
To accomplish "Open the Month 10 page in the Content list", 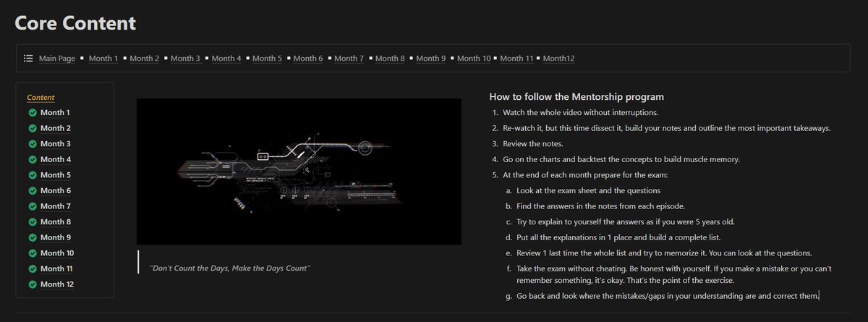I will tap(57, 253).
